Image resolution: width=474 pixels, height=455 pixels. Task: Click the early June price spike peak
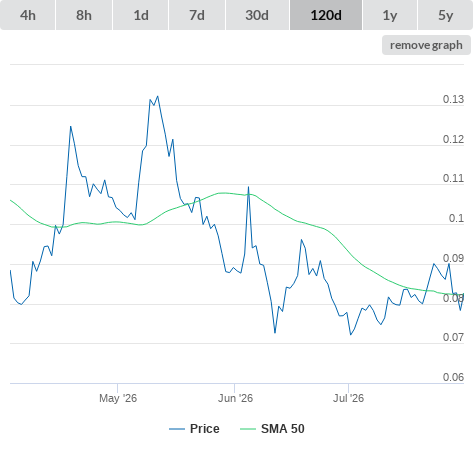(248, 187)
